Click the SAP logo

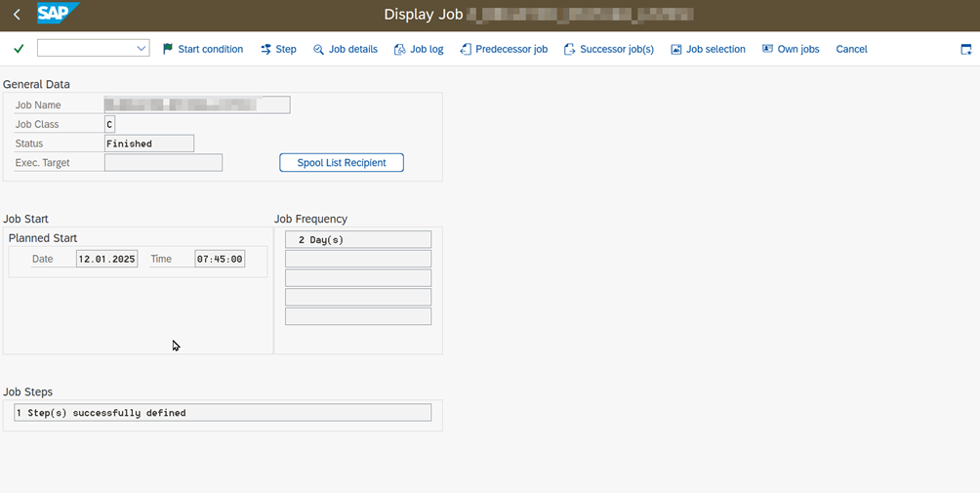click(58, 14)
